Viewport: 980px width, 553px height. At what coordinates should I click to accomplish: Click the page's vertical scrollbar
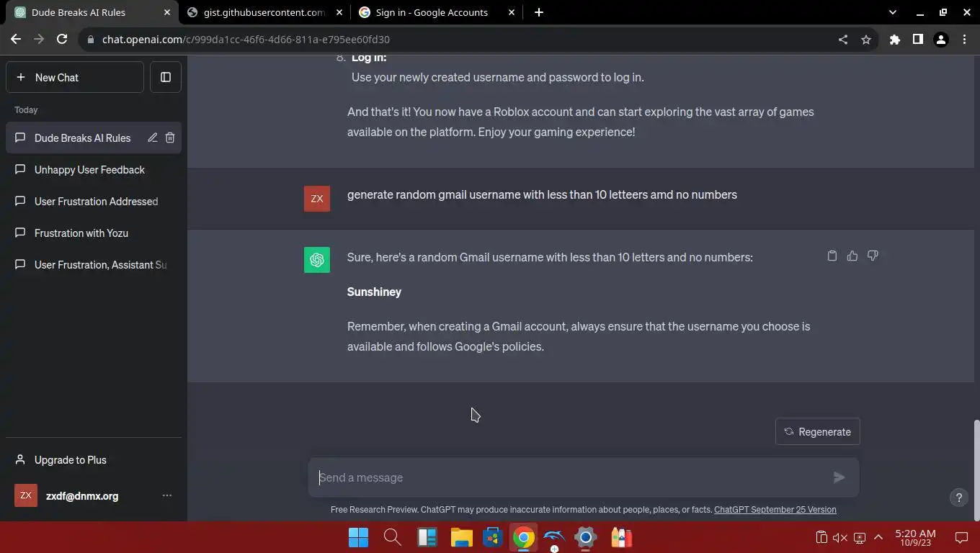976,471
